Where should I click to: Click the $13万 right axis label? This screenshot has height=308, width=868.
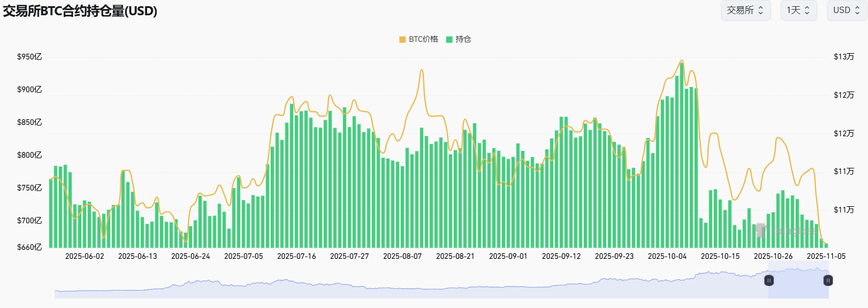click(x=844, y=57)
